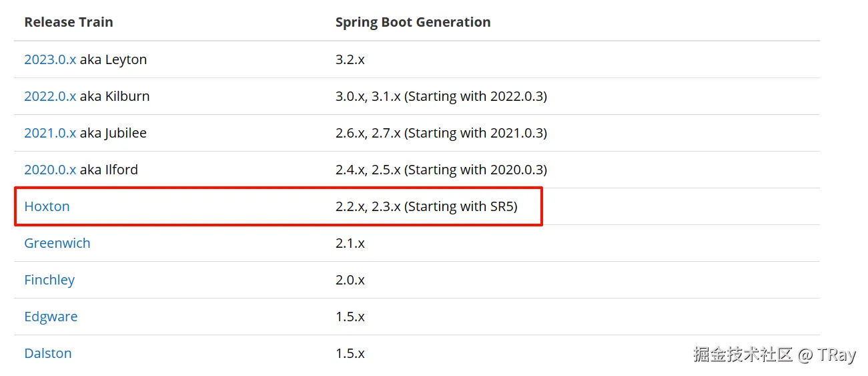The height and width of the screenshot is (376, 868).
Task: Visit the 2020.0.x release train link
Action: (50, 170)
